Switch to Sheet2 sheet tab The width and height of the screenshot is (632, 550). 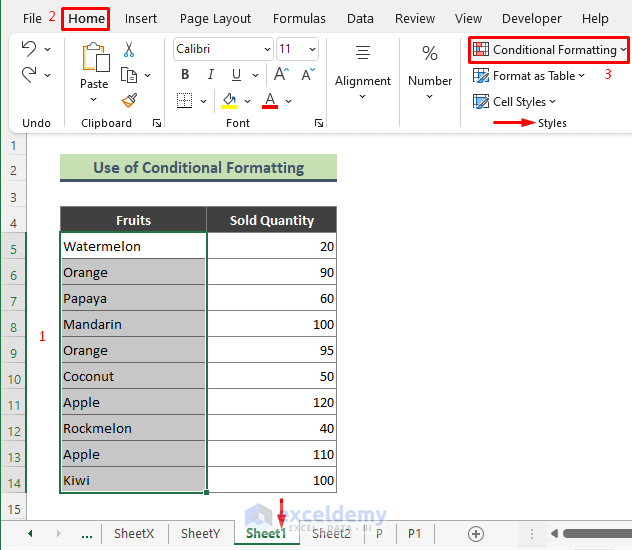(331, 534)
